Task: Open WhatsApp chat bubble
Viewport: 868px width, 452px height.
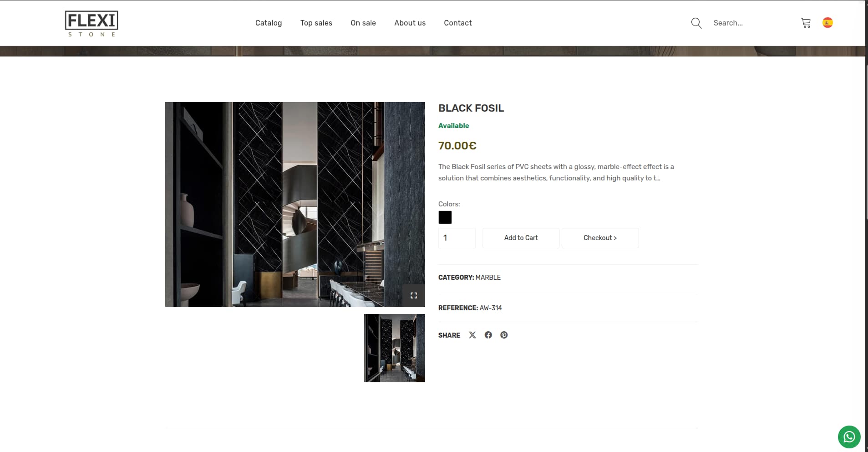Action: click(x=849, y=437)
